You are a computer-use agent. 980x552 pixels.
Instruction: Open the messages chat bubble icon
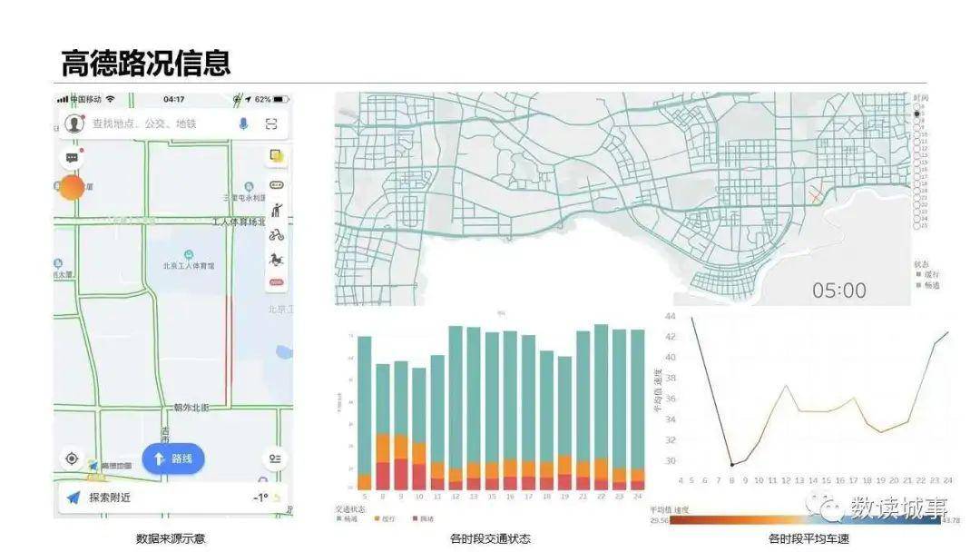pos(72,158)
